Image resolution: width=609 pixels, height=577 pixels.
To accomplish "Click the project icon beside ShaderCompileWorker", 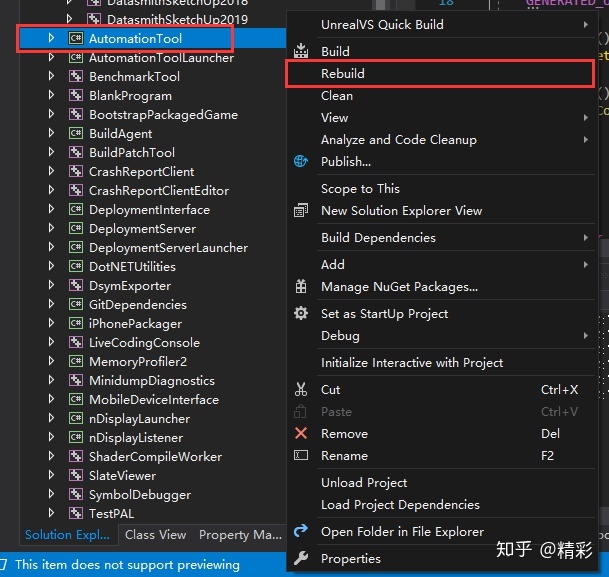I will tap(76, 456).
